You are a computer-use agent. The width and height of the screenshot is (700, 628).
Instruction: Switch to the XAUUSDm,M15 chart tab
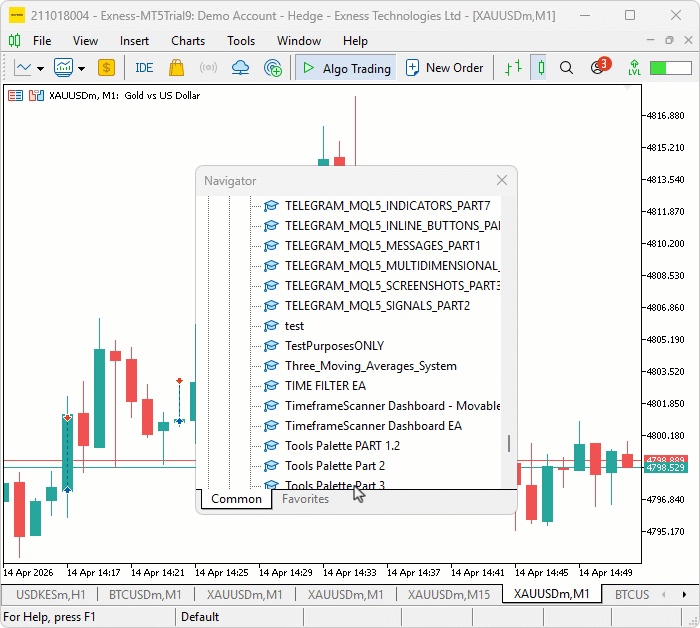[449, 595]
